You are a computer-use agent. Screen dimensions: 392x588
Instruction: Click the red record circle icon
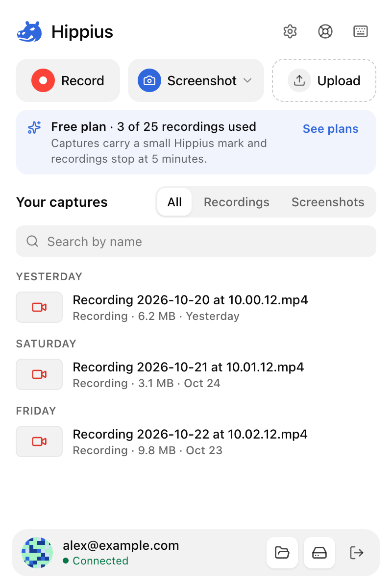click(x=43, y=80)
